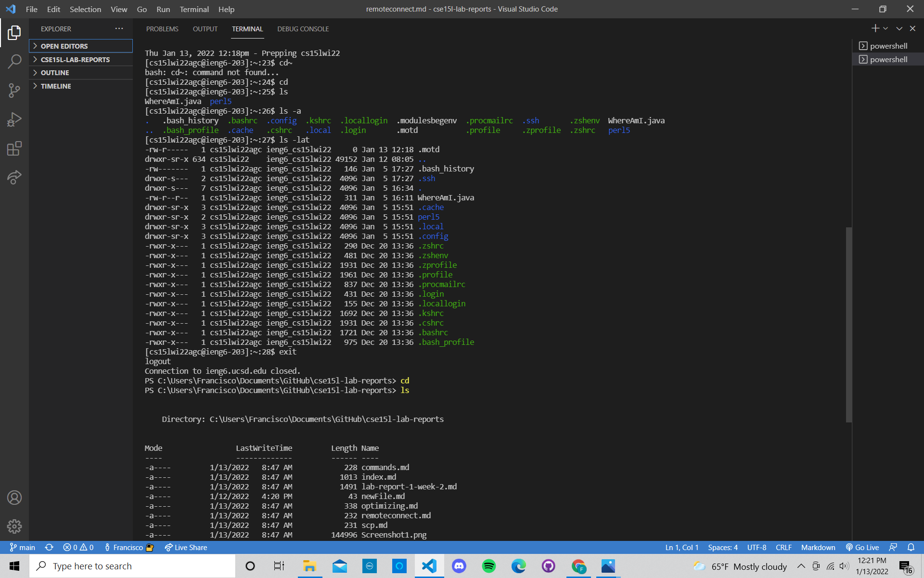This screenshot has height=578, width=924.
Task: Maximize terminal panel with chevron icon
Action: (899, 28)
